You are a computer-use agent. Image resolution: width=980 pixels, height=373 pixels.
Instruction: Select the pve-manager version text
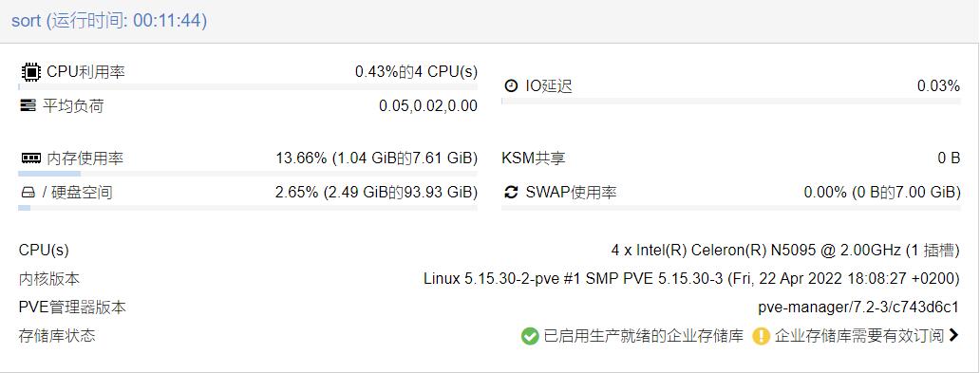tap(858, 308)
